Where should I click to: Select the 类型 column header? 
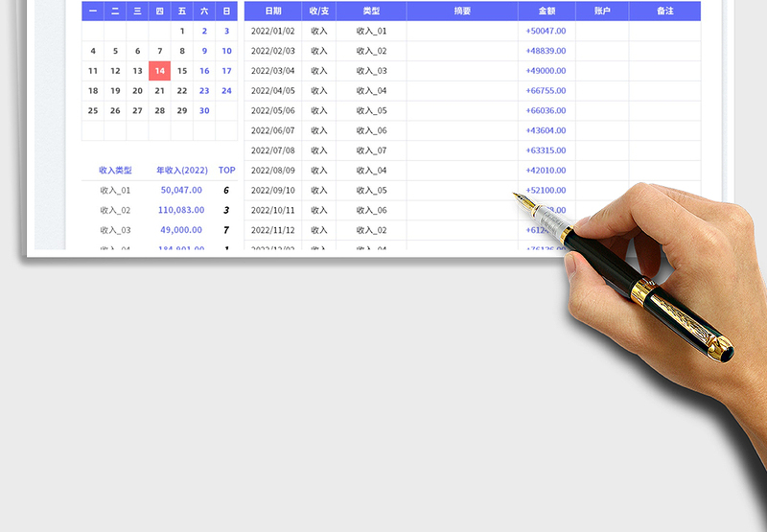click(371, 12)
